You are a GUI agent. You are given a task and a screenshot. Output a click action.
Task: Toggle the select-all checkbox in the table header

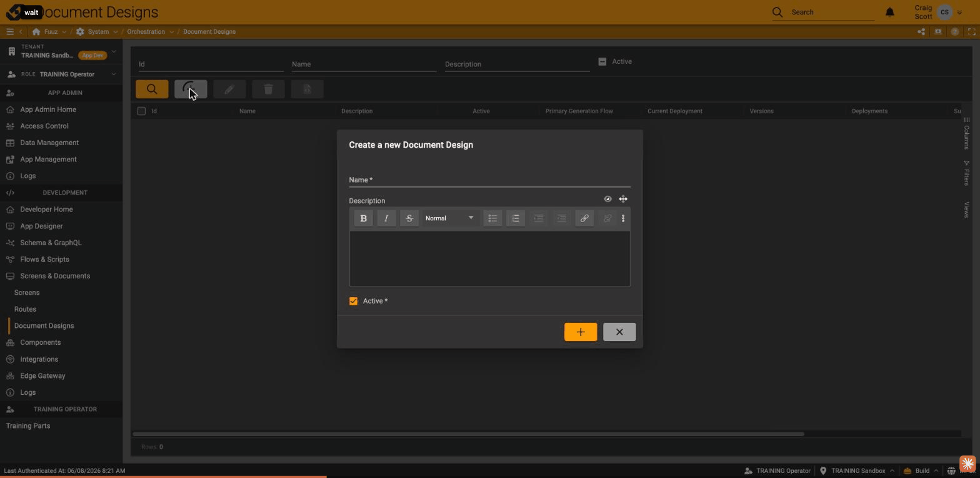tap(141, 111)
